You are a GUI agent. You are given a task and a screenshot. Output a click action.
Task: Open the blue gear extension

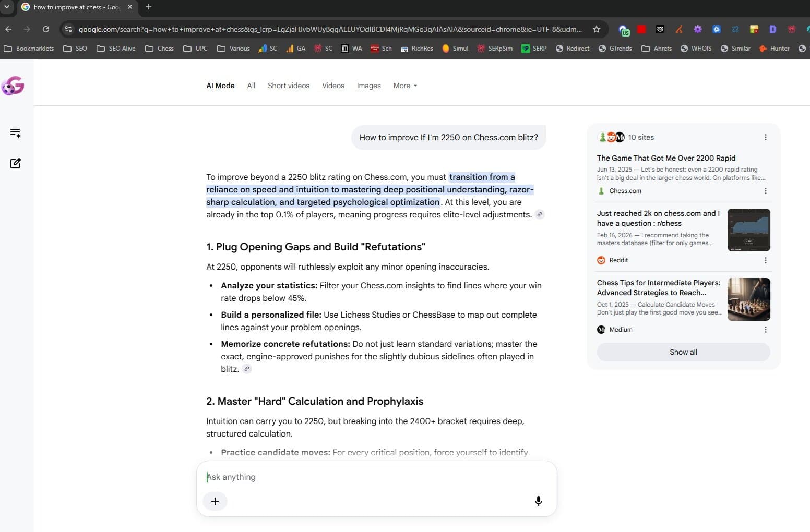click(x=717, y=29)
